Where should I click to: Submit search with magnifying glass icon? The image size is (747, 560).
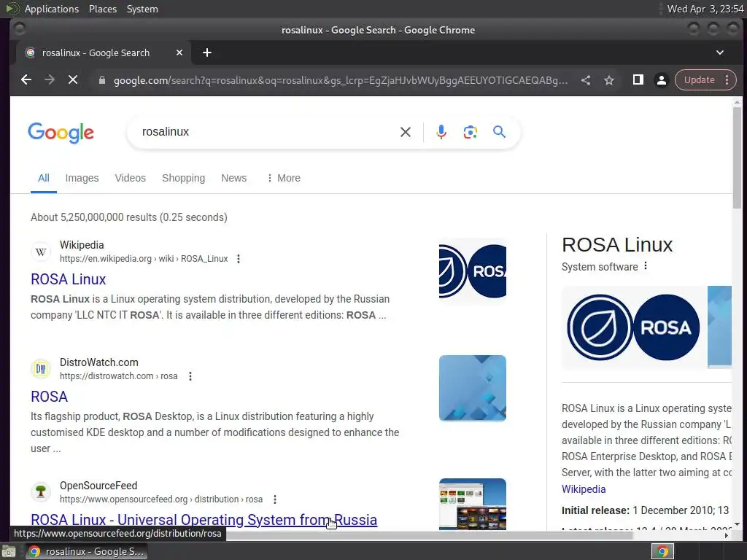click(x=499, y=132)
